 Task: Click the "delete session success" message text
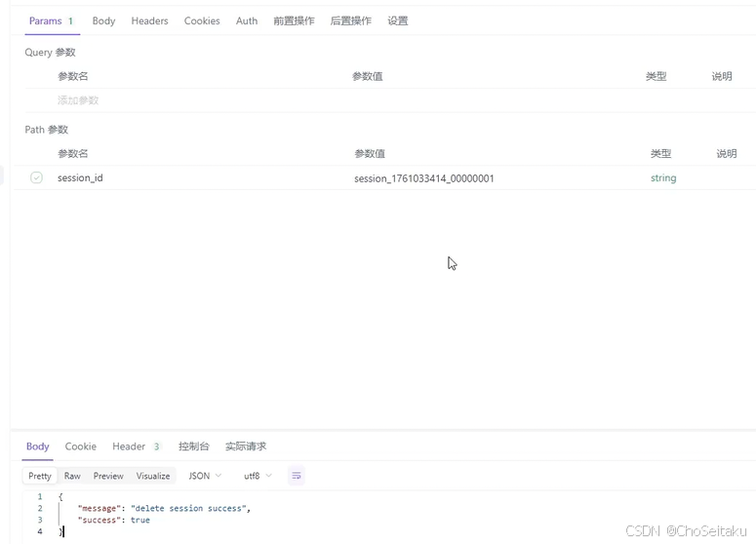pyautogui.click(x=188, y=508)
